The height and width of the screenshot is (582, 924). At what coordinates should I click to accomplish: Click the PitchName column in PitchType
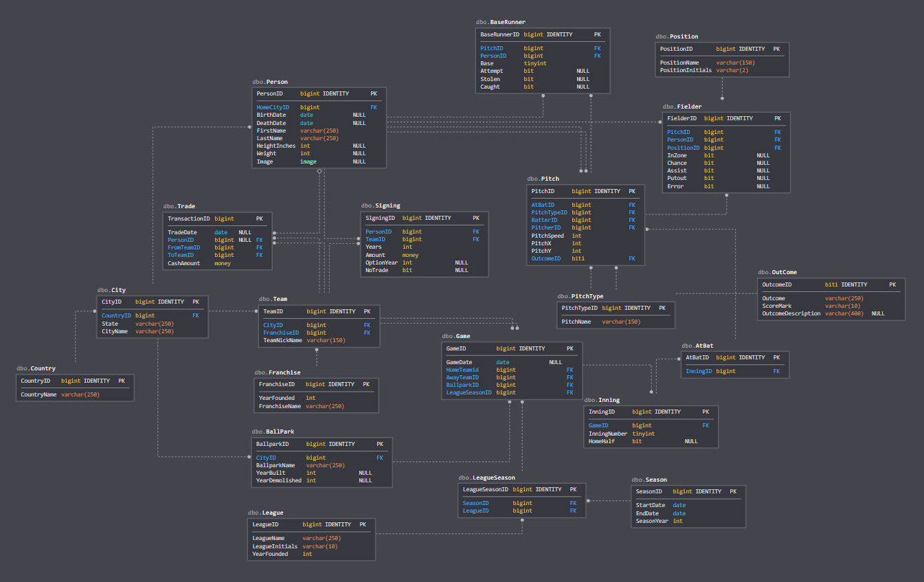(616, 322)
